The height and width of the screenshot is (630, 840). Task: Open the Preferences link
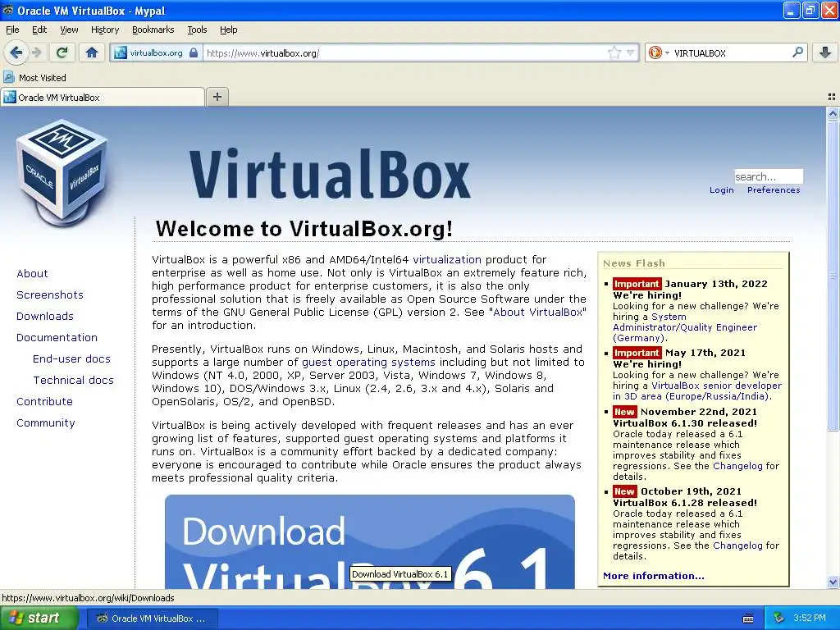(x=774, y=190)
